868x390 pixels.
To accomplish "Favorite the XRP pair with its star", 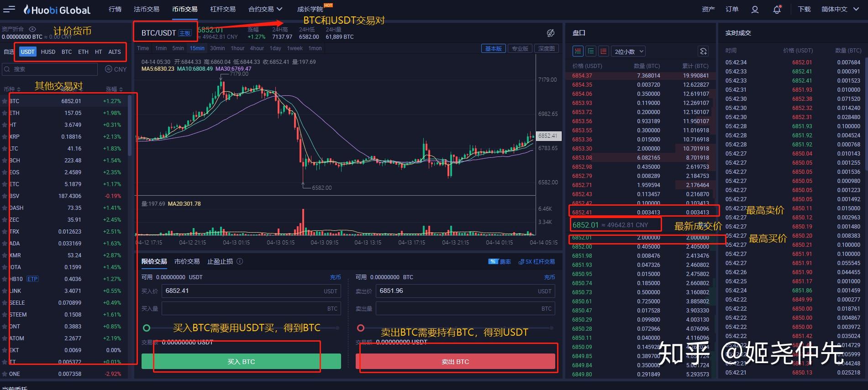I will (5, 137).
